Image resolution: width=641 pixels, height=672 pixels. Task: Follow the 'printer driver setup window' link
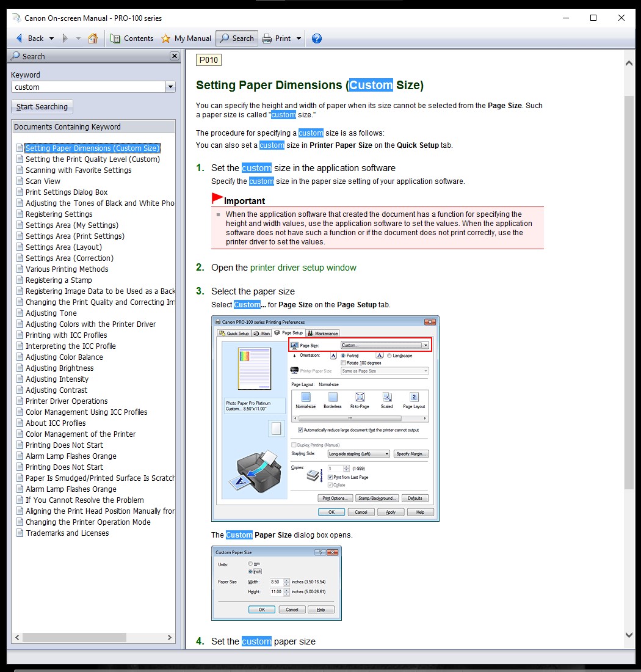click(x=303, y=268)
